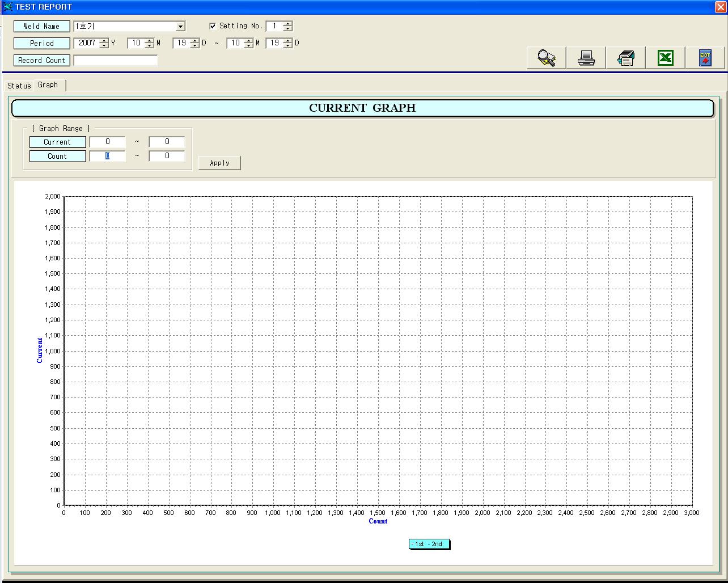The image size is (728, 583).
Task: Click the Period label button
Action: [42, 43]
